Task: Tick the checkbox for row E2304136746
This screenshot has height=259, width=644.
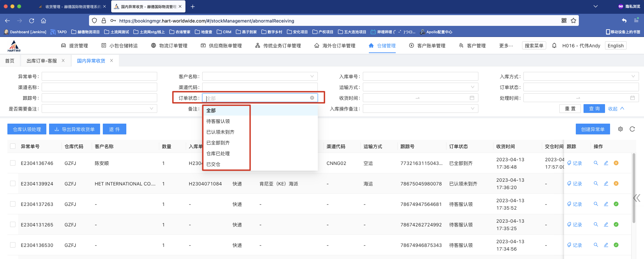Action: click(x=13, y=163)
